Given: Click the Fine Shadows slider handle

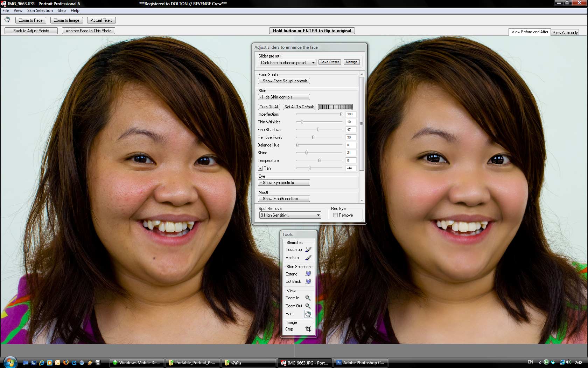Looking at the screenshot, I should (x=318, y=130).
